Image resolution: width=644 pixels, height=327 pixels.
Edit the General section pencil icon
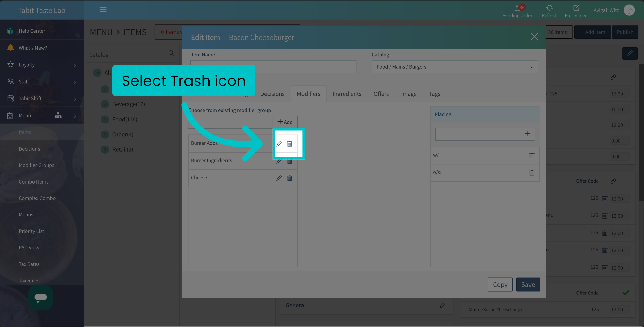(x=442, y=305)
